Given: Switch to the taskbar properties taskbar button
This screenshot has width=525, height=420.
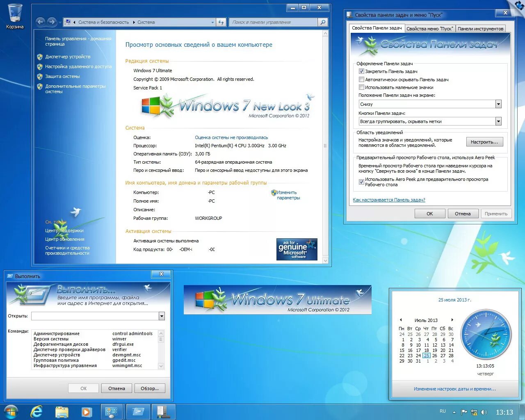Looking at the screenshot, I should pyautogui.click(x=164, y=412).
